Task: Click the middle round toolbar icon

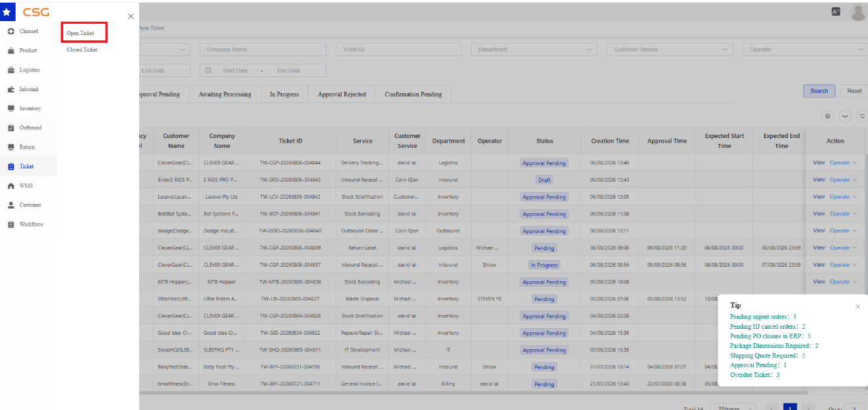Action: (x=846, y=116)
